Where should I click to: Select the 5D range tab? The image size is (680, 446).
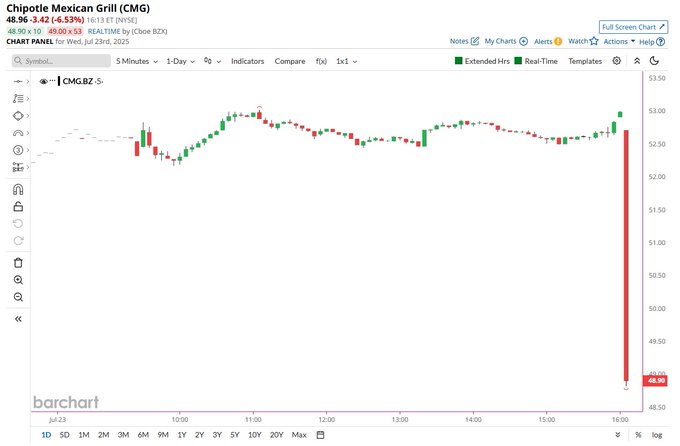(65, 435)
